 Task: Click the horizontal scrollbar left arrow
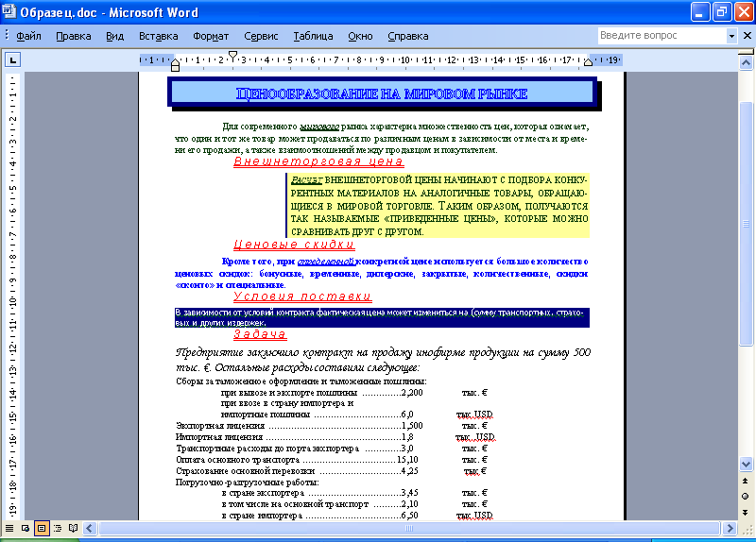pyautogui.click(x=89, y=528)
